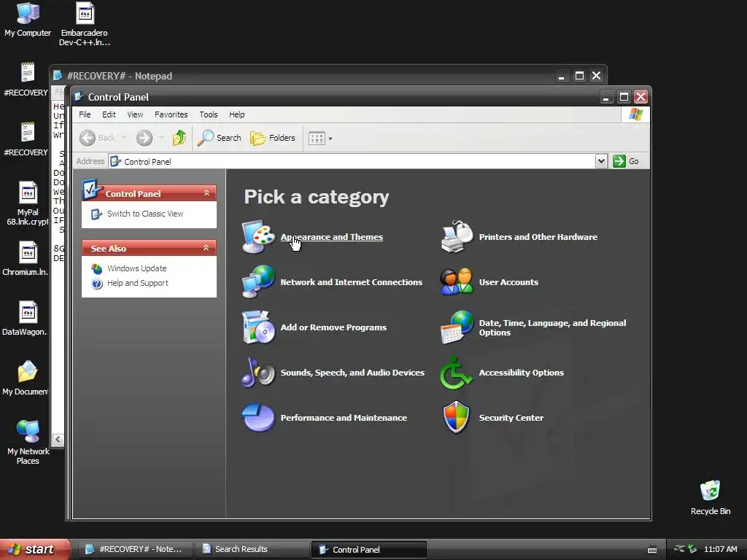Click the Go button beside address bar
747x560 pixels.
[626, 161]
